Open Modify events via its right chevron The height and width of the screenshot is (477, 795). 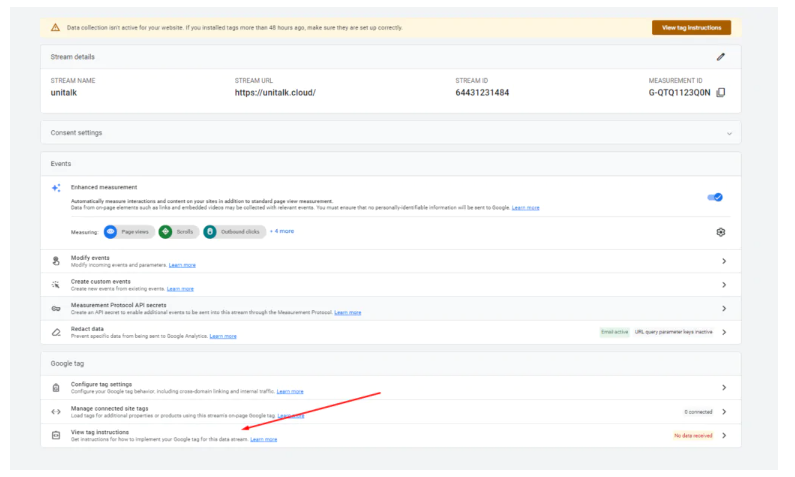coord(724,261)
